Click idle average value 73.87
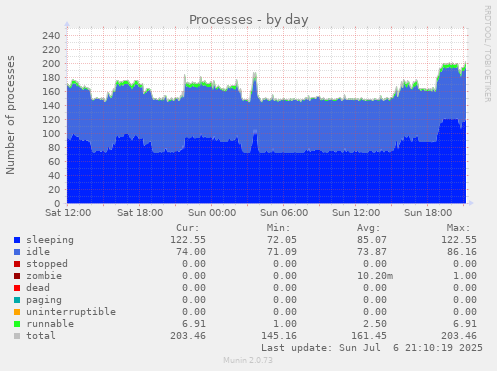The height and width of the screenshot is (371, 497). tap(372, 252)
